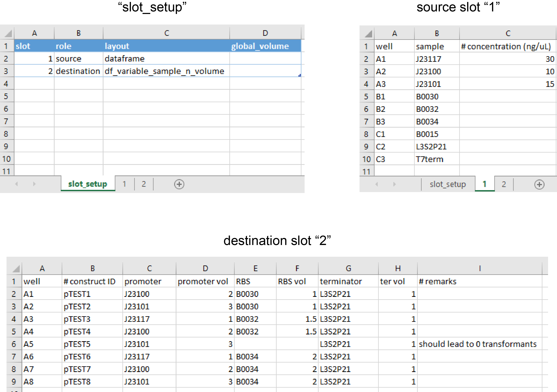
Task: Click the new sheet plus icon in the source slot workbook
Action: point(539,184)
